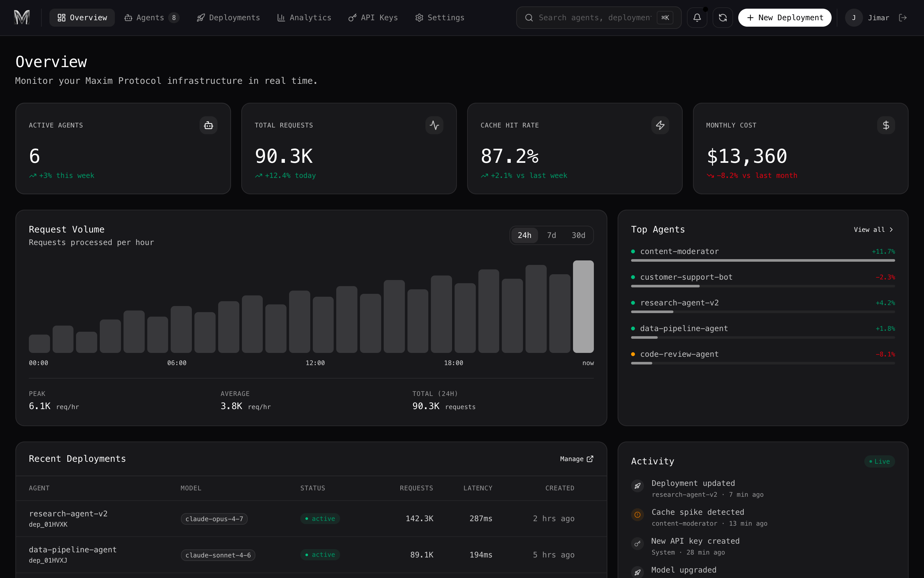Click the dep_01HVXK deployment ID
This screenshot has height=578, width=924.
[x=48, y=524]
